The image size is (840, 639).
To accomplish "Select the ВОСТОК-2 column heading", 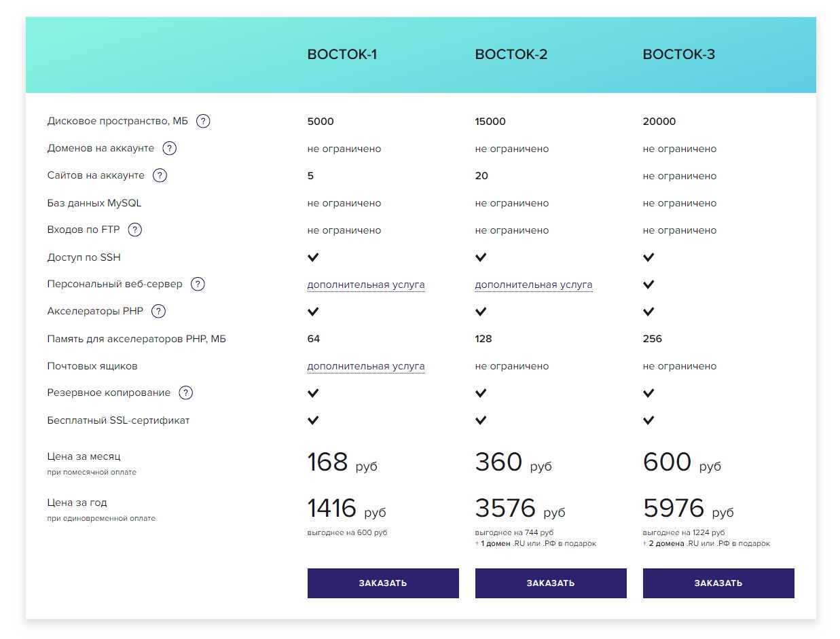I will (511, 55).
